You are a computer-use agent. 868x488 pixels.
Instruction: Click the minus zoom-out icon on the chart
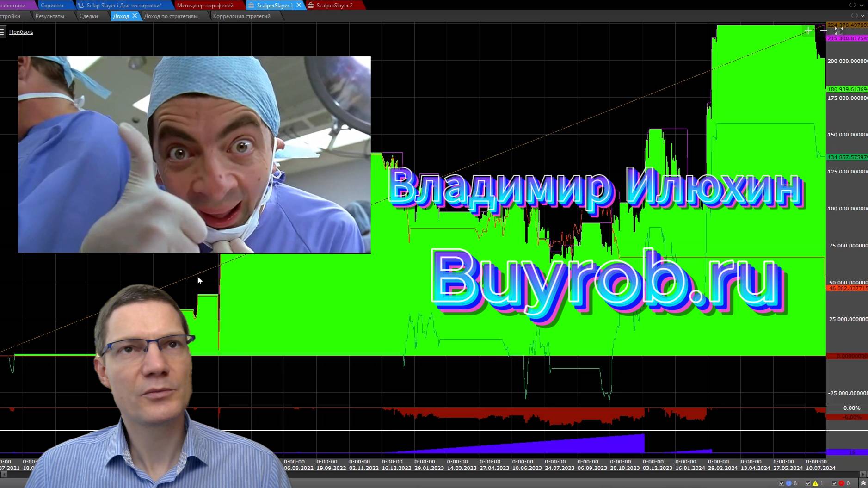824,31
